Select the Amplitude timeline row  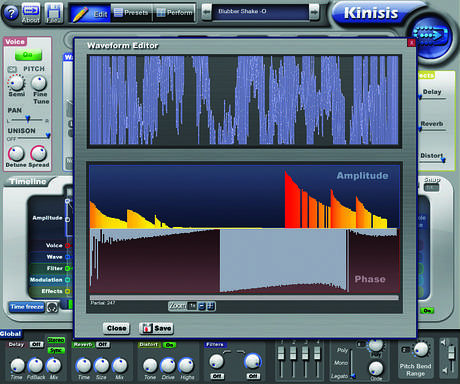(x=47, y=218)
